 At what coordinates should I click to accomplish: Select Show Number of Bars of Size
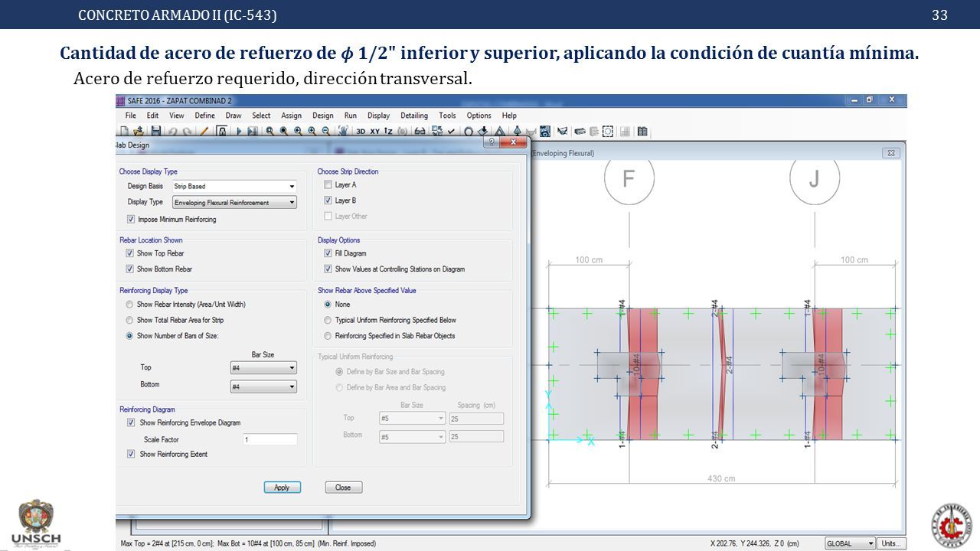pyautogui.click(x=129, y=336)
